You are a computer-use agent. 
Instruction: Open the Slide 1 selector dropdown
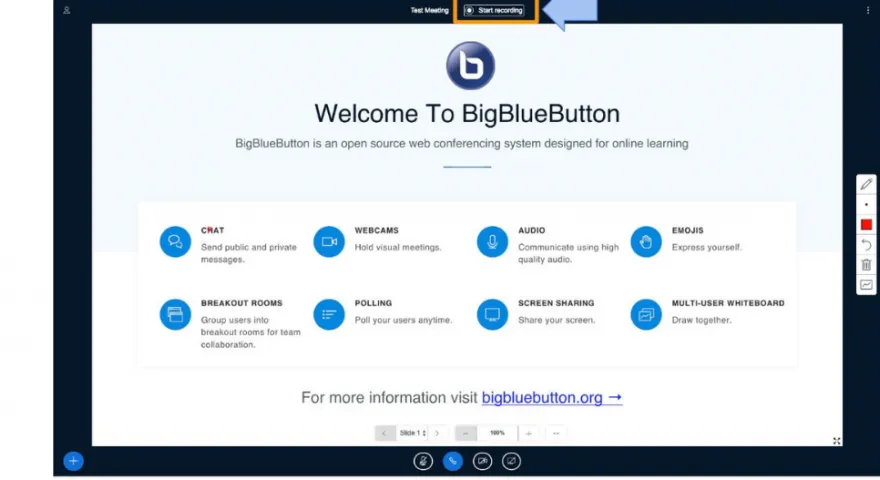click(x=412, y=433)
